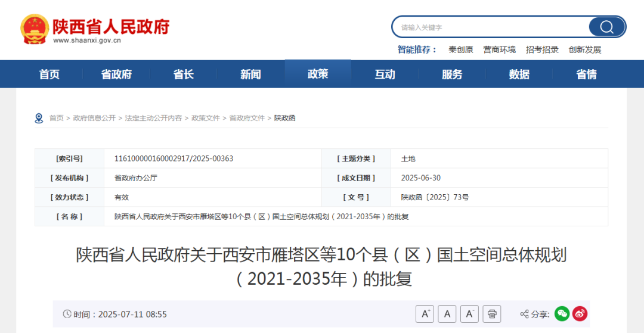Reset font size with middle A button
The image size is (644, 333).
tap(447, 314)
